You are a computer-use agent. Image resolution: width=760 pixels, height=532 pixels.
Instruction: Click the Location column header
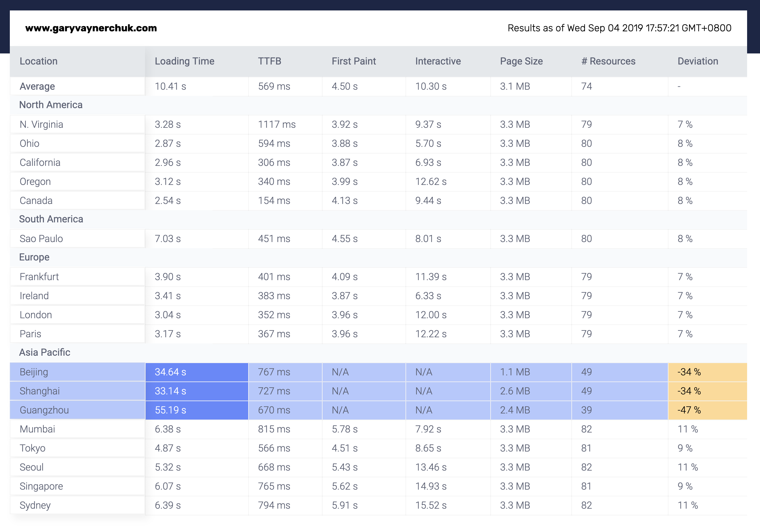[x=38, y=61]
